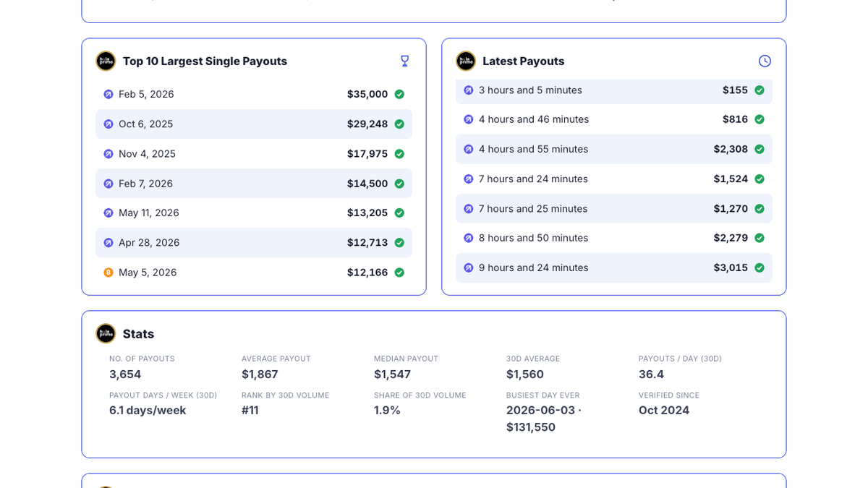Click the Median Payout value $1,547
The image size is (868, 488).
[392, 374]
